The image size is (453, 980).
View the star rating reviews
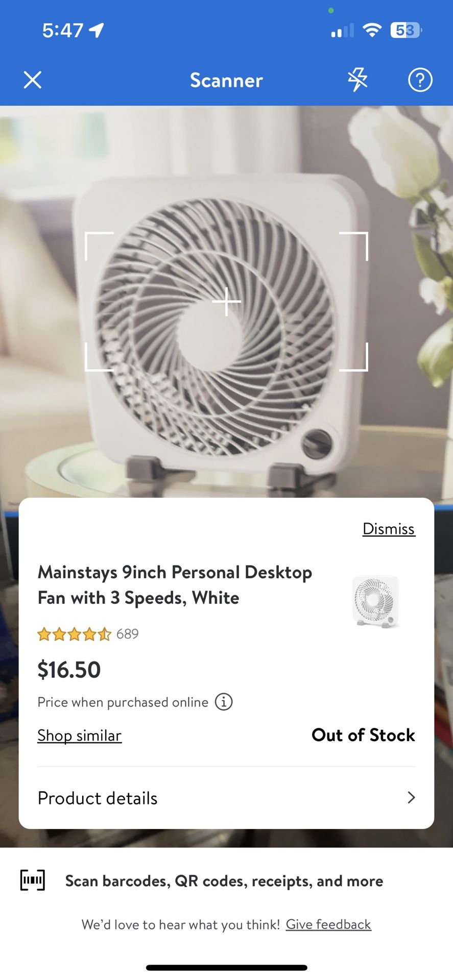click(74, 634)
